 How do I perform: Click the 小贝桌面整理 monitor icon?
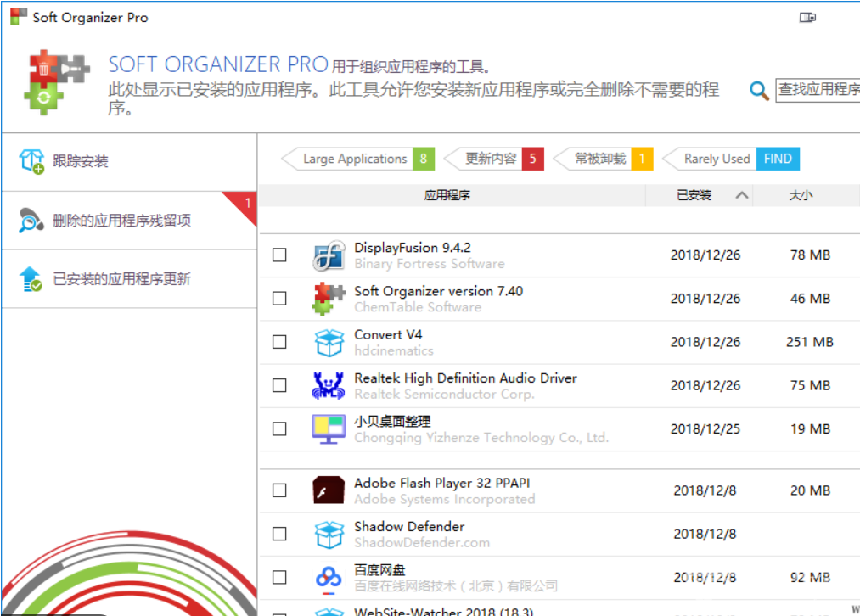tap(329, 429)
